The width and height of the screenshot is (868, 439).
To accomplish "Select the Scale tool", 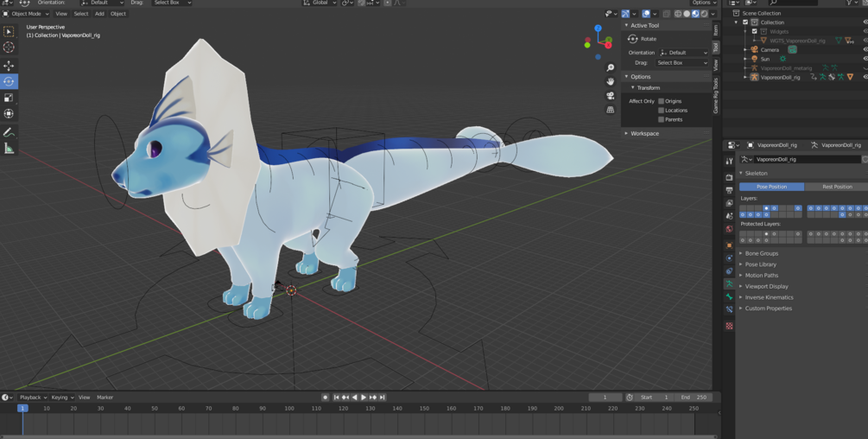I will point(9,98).
